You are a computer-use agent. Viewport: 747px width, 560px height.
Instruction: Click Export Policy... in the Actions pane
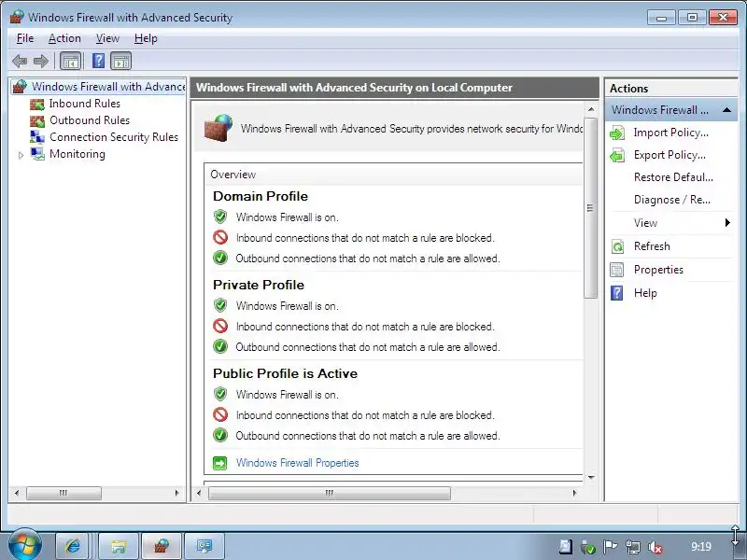[x=669, y=155]
